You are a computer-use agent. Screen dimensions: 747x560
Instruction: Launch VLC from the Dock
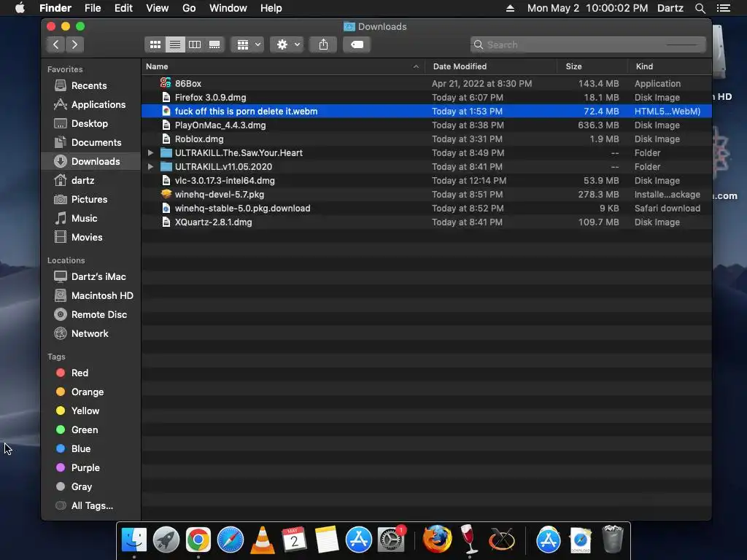pyautogui.click(x=263, y=540)
